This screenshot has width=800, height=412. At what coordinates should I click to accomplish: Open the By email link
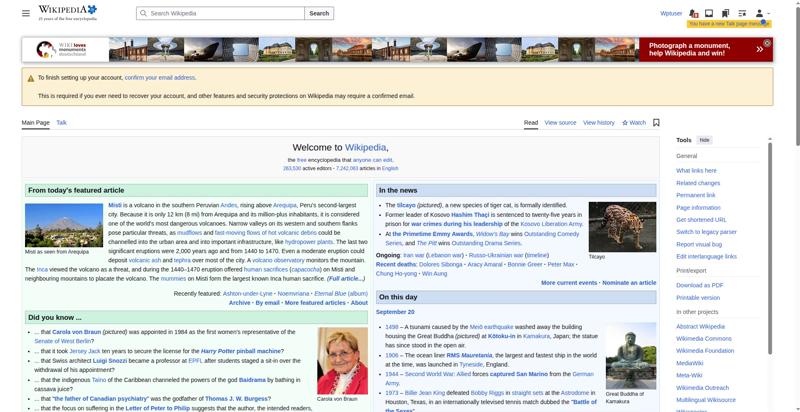point(267,303)
